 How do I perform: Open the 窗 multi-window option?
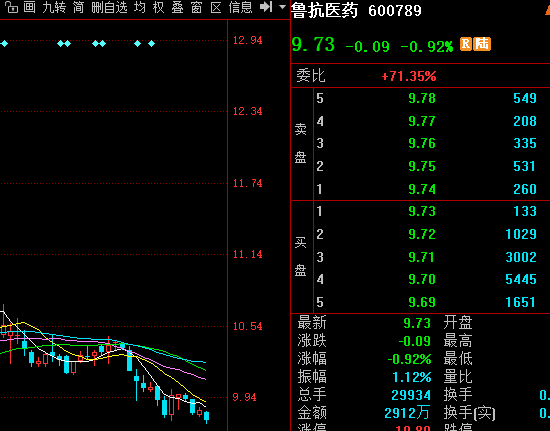(x=196, y=7)
